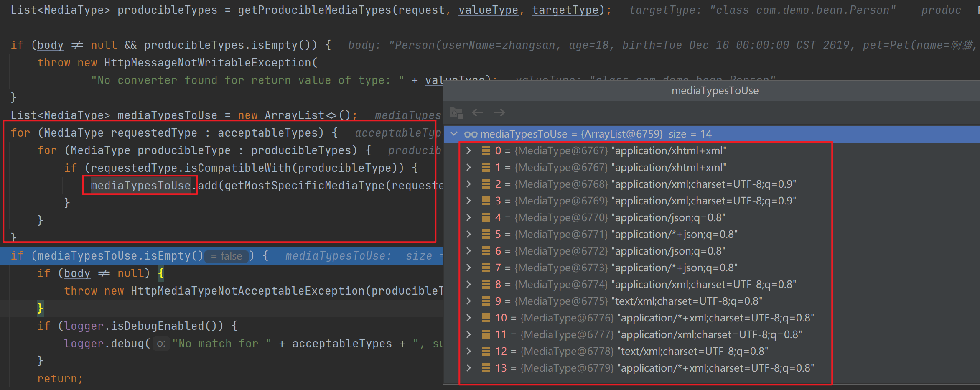Click the back arrow in popup toolbar
Screen dimensions: 980x390
pyautogui.click(x=477, y=112)
